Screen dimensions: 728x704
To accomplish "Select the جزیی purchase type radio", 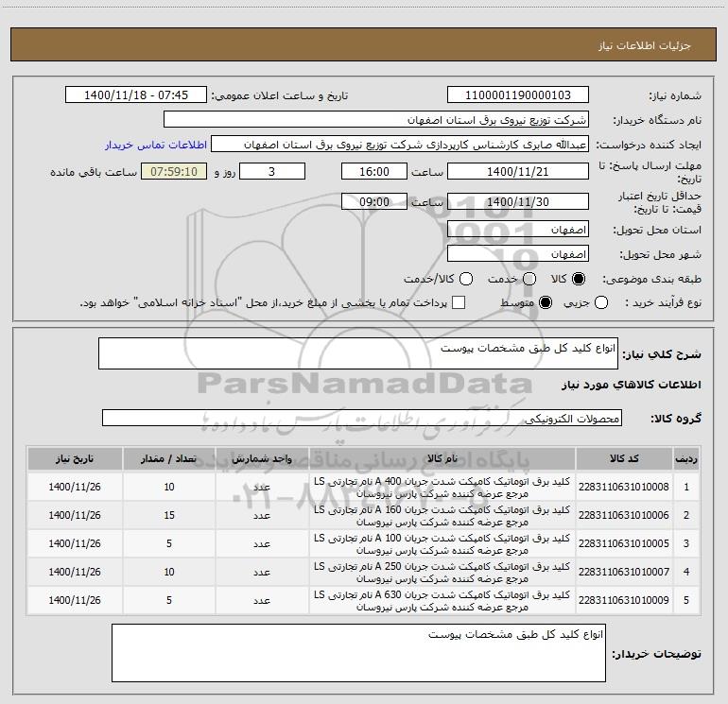I will tap(601, 302).
